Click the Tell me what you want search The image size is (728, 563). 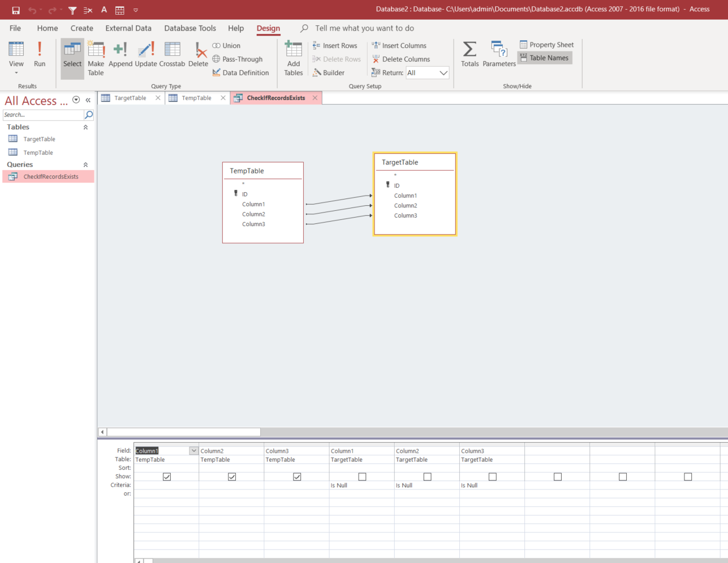[364, 28]
